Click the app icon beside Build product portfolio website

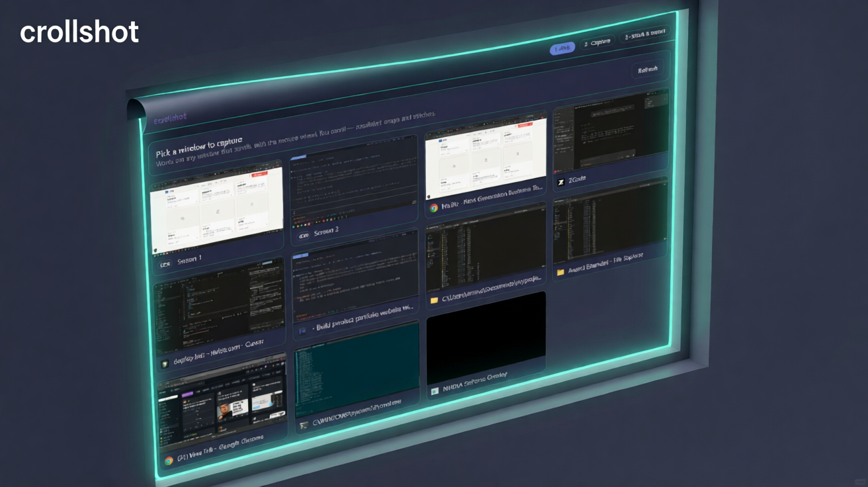(302, 330)
